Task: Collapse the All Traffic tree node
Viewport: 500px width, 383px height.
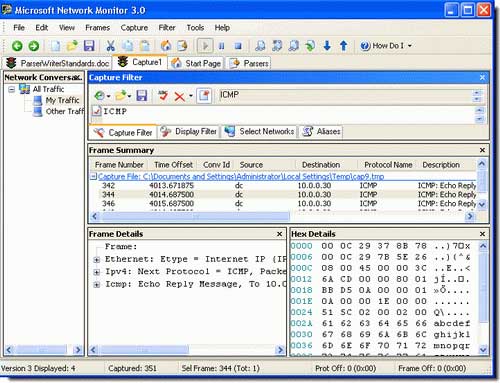Action: pyautogui.click(x=12, y=89)
